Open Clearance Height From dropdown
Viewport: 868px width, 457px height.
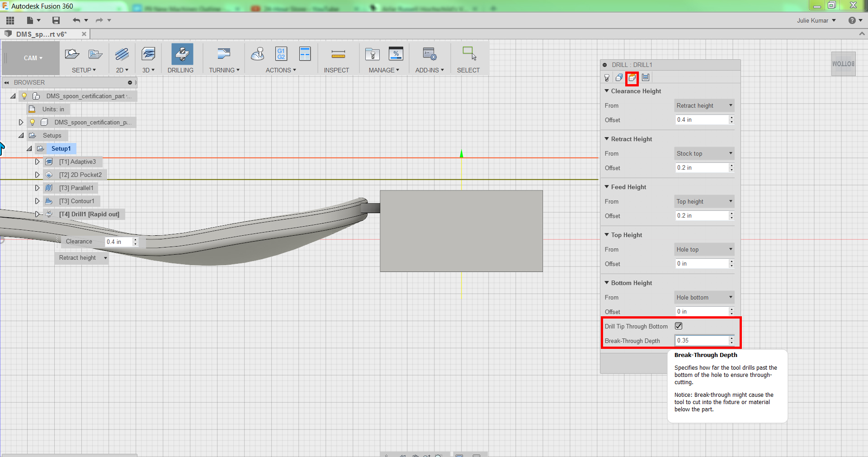(x=704, y=105)
